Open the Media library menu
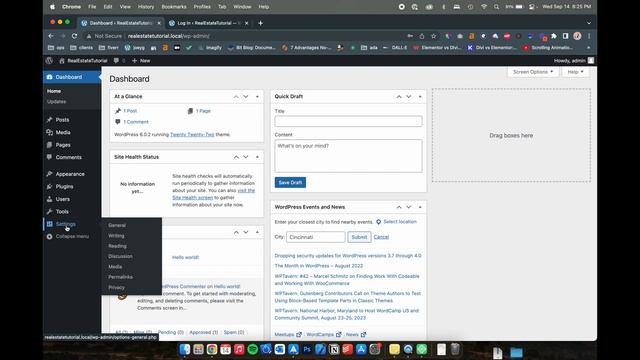 63,132
